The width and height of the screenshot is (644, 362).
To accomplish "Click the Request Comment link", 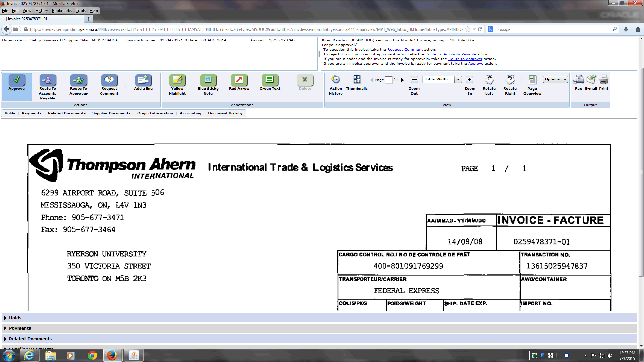I will point(405,50).
